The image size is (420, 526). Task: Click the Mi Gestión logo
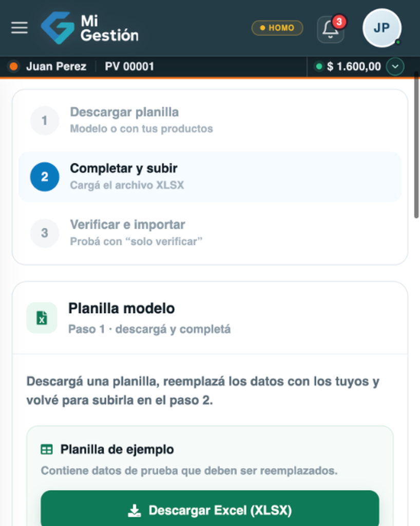coord(89,28)
